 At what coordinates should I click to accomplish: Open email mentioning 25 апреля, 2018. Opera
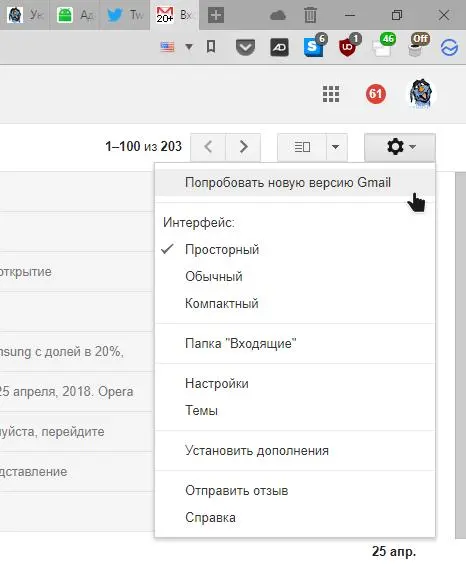tap(77, 391)
